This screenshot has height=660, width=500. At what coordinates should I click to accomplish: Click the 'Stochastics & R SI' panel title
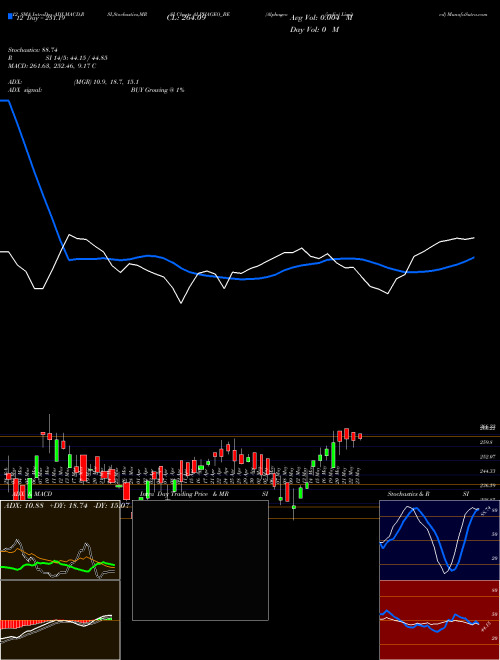tap(428, 494)
